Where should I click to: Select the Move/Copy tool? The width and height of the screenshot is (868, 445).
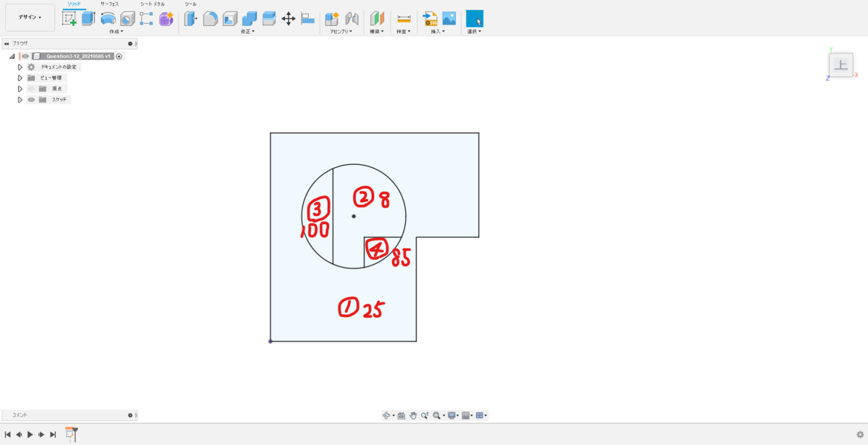tap(289, 19)
